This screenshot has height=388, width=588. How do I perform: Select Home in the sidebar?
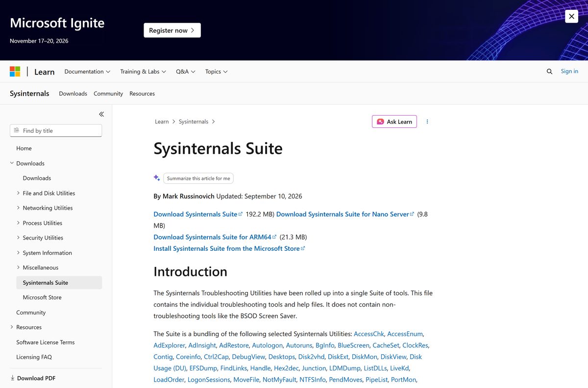point(24,148)
